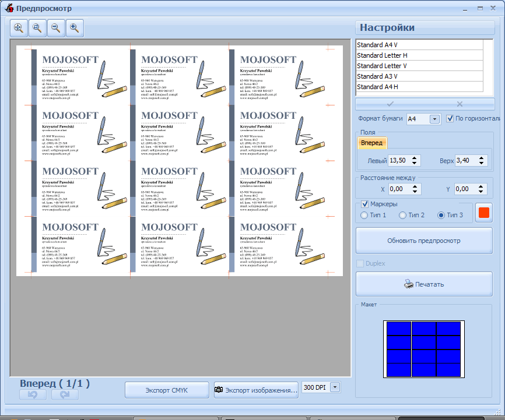Click the Печатать button
Viewport: 505px width, 420px height.
[424, 284]
